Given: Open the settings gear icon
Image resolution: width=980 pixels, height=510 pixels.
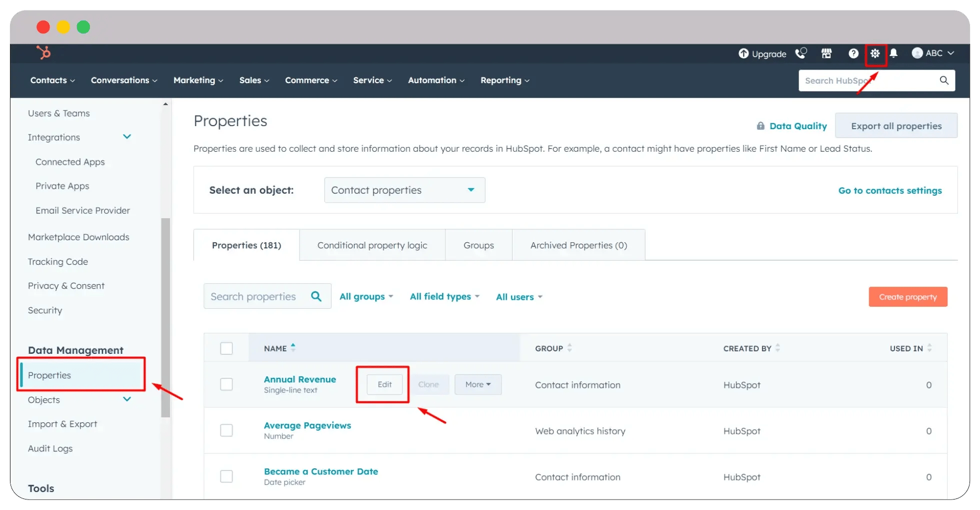Looking at the screenshot, I should 875,54.
